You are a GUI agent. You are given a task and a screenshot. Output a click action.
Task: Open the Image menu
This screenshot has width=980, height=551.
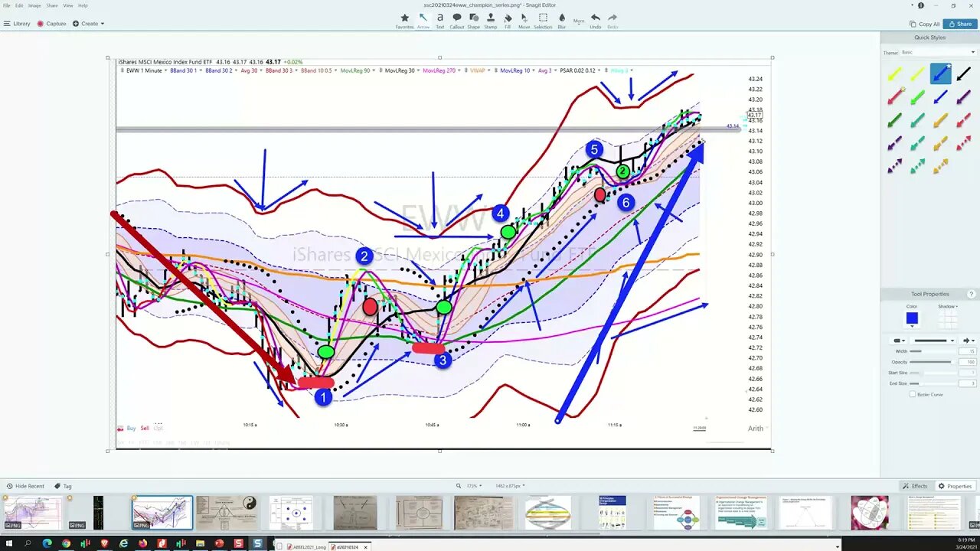pos(34,5)
